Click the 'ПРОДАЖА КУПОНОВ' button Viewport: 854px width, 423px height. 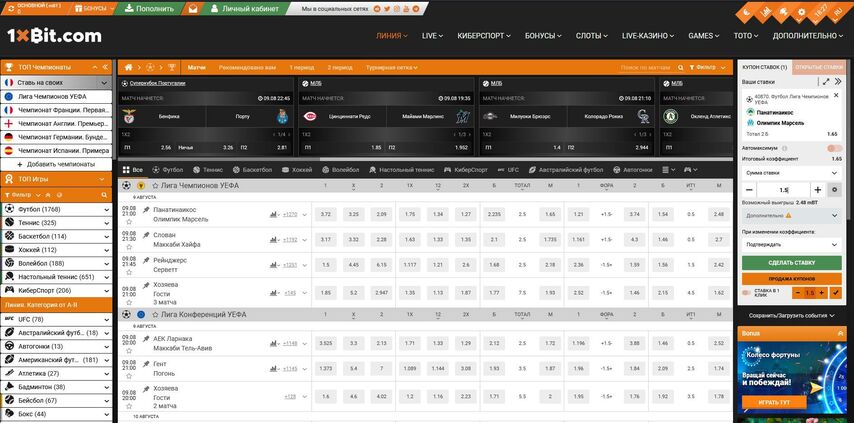pos(791,279)
